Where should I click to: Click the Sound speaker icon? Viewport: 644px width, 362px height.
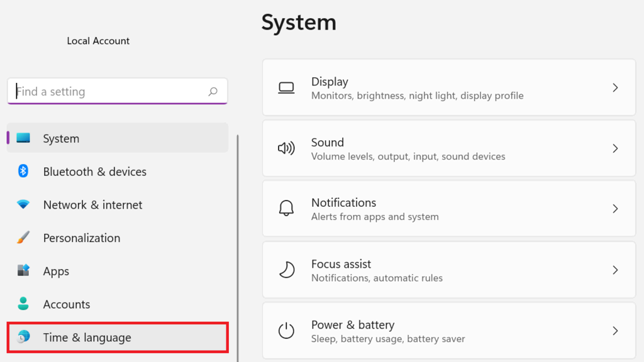pos(286,148)
